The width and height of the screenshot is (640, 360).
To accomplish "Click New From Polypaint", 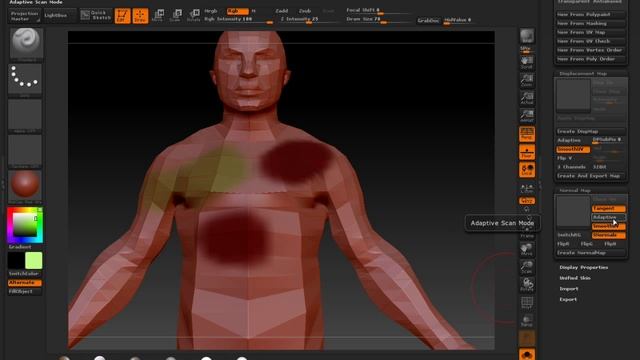I will coord(591,14).
